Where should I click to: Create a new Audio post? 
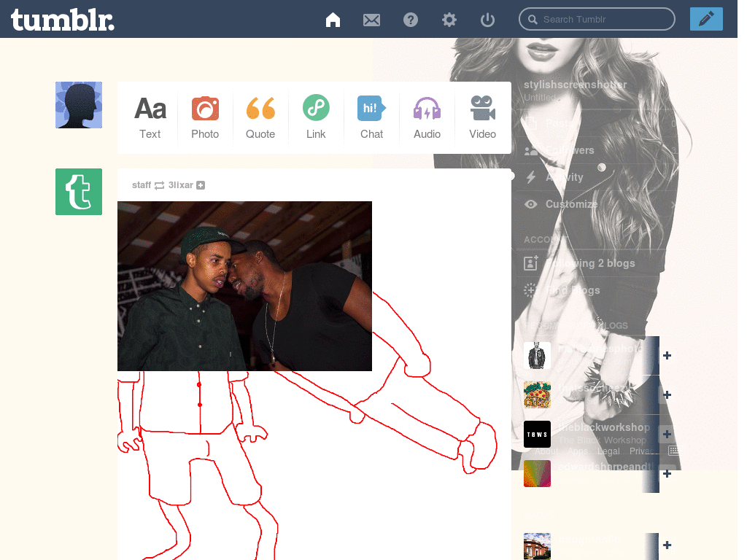pyautogui.click(x=427, y=117)
